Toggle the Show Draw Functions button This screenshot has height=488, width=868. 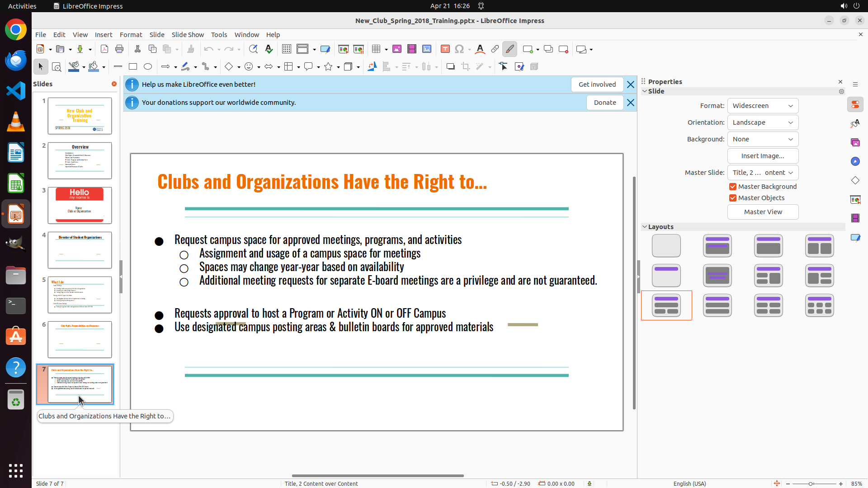[509, 49]
